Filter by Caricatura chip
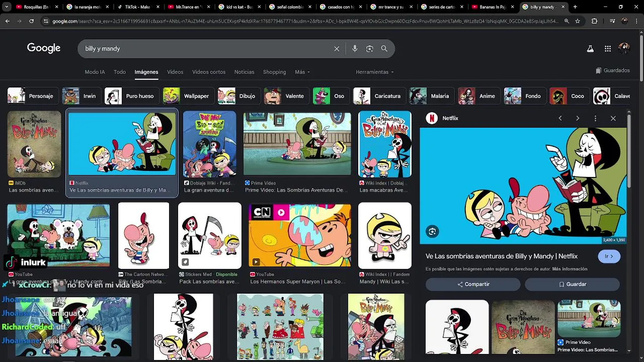 [378, 96]
